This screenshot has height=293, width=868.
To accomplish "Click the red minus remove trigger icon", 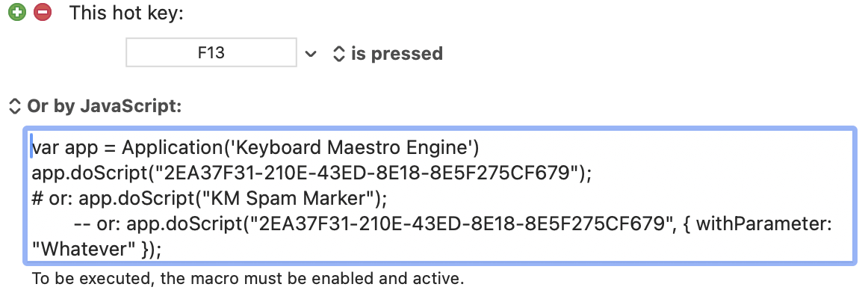I will coord(43,12).
